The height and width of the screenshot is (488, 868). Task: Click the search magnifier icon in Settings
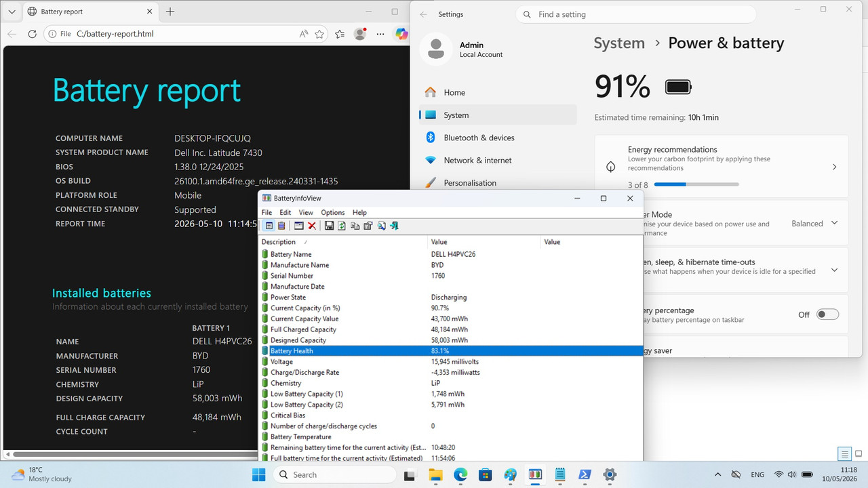coord(527,14)
